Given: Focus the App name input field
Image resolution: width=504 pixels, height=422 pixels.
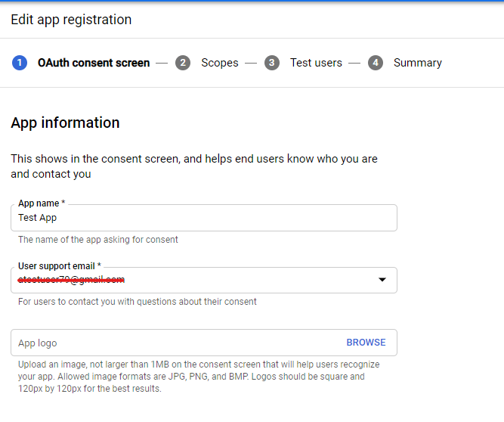Looking at the screenshot, I should (x=204, y=218).
